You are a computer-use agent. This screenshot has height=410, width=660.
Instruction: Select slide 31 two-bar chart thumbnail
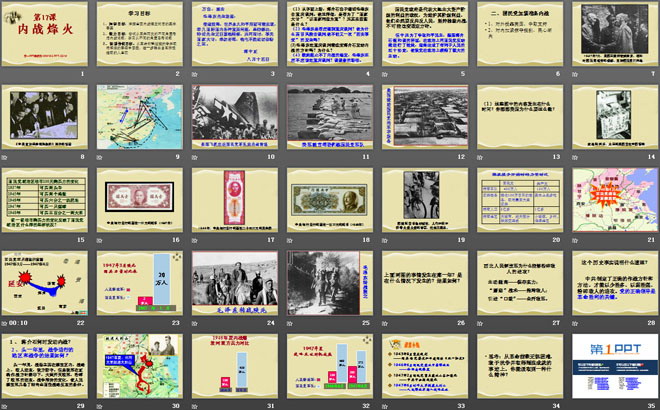235,366
